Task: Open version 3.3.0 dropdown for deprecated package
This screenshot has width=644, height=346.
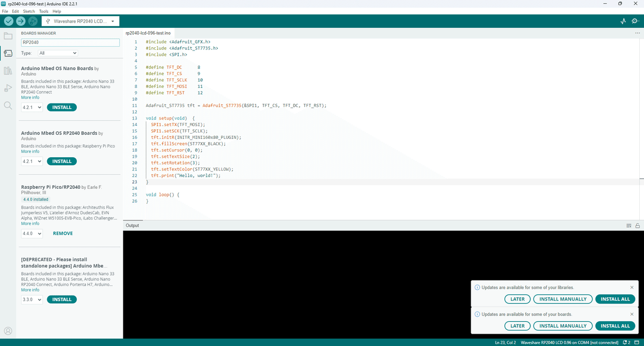Action: pyautogui.click(x=32, y=299)
